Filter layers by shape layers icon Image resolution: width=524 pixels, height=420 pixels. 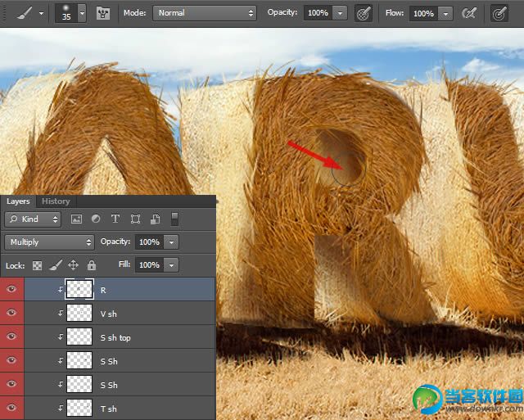pyautogui.click(x=135, y=219)
